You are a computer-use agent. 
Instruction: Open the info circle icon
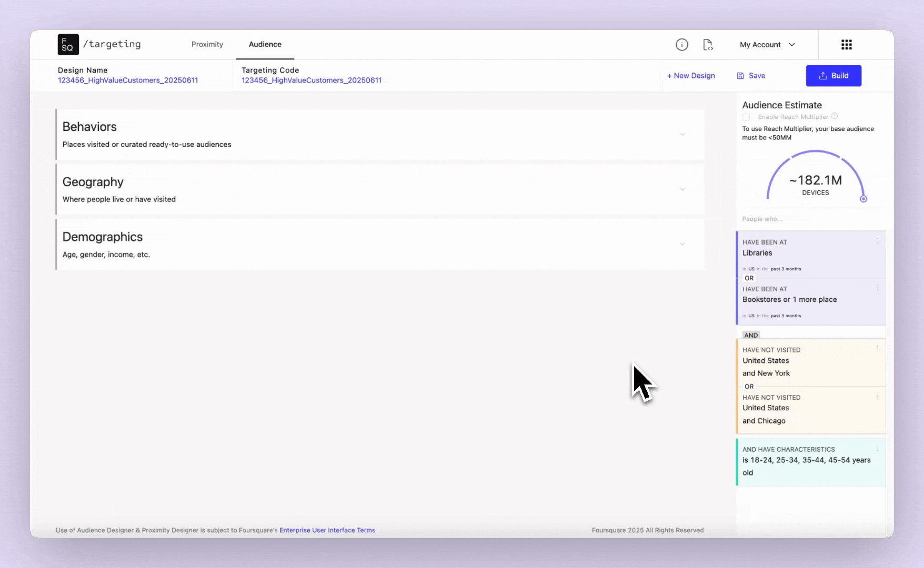[681, 45]
